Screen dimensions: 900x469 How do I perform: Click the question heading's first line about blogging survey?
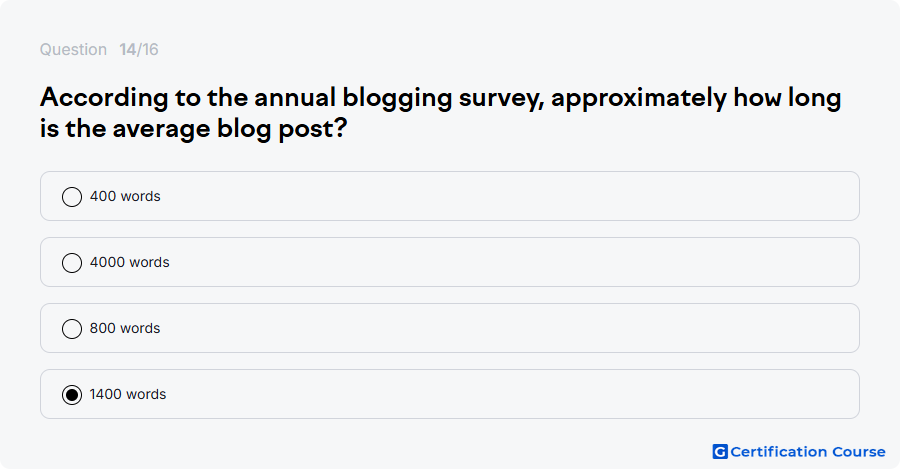tap(440, 98)
